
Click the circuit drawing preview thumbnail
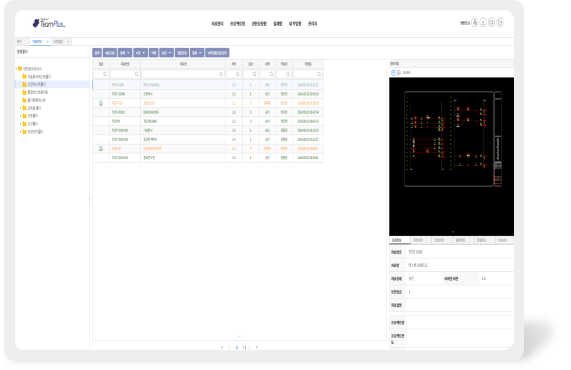[452, 157]
